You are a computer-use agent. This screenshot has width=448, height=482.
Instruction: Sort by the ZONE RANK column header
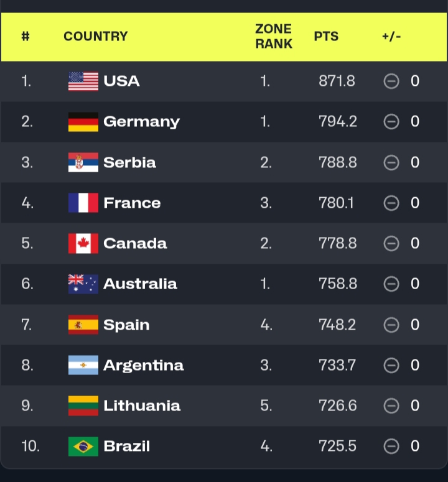pyautogui.click(x=274, y=36)
